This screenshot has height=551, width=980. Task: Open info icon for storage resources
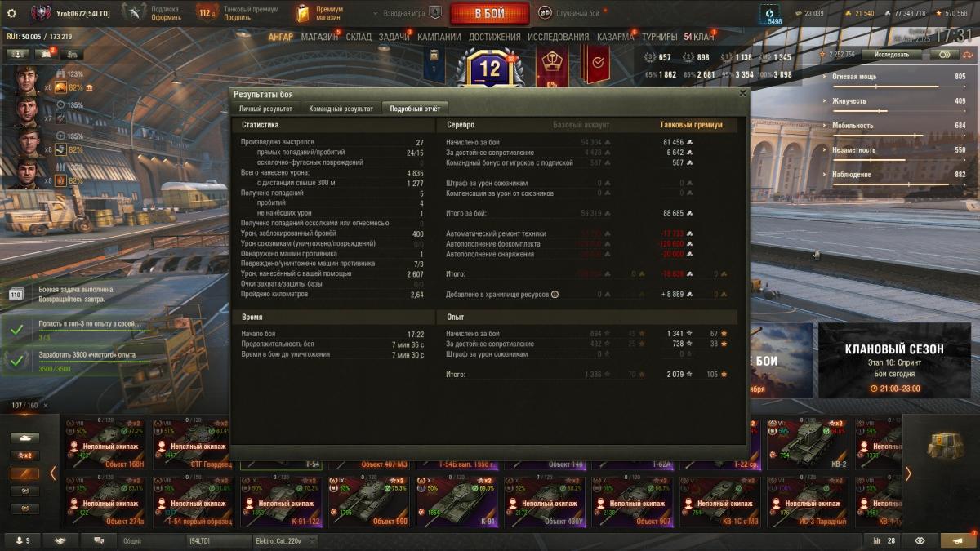[555, 294]
